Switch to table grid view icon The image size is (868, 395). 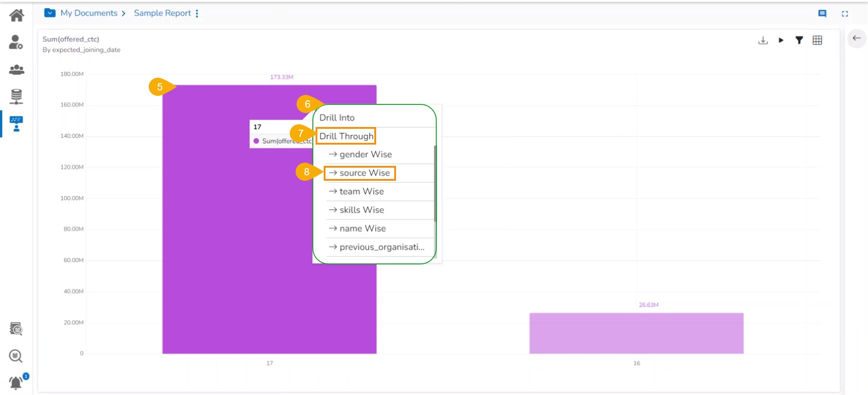[817, 40]
